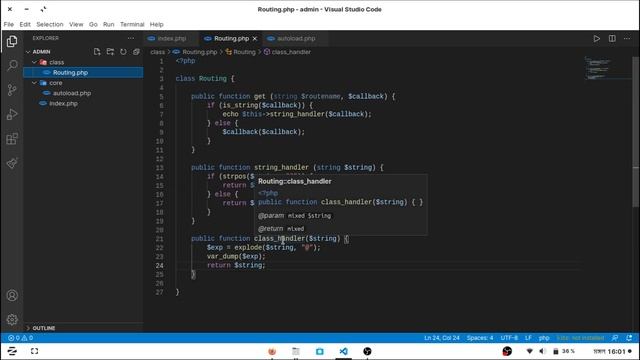Collapse all folders in explorer
This screenshot has width=640, height=360.
[x=136, y=52]
